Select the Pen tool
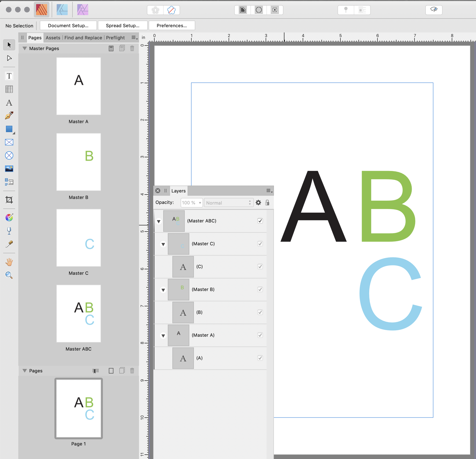476x459 pixels. [9, 116]
